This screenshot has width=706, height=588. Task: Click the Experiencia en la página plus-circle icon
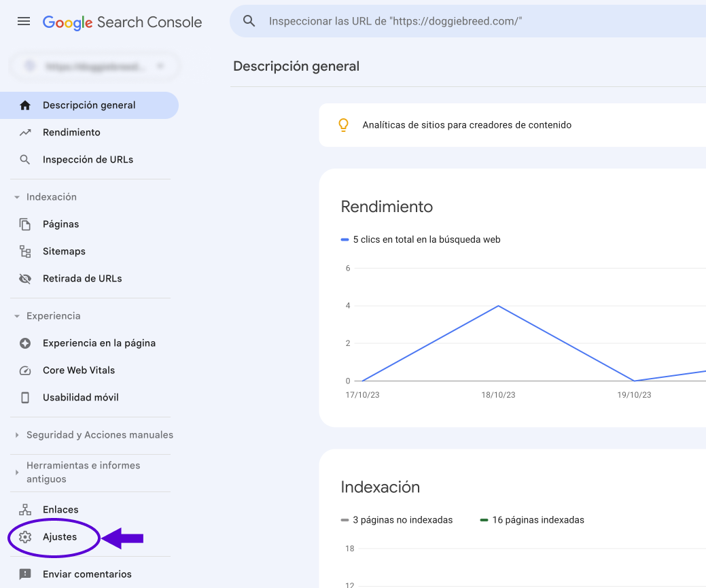(x=25, y=343)
